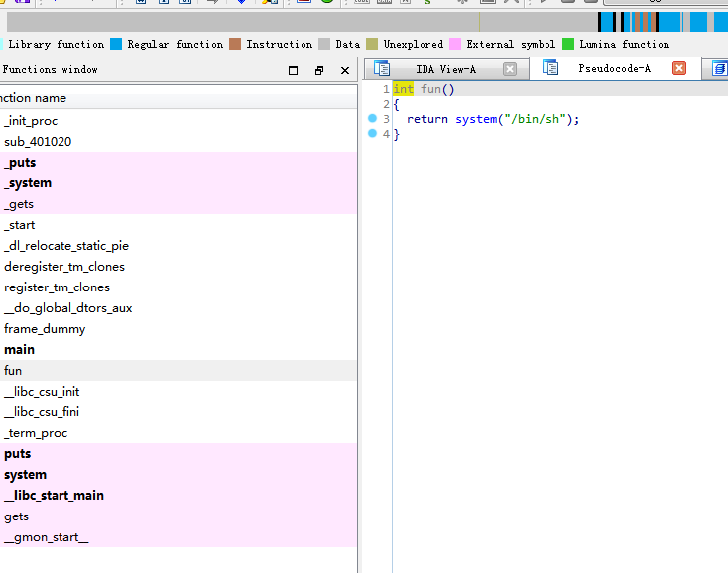Open the partially visible tab after Pseudocode-A
Viewport: 728px width, 573px height.
720,69
